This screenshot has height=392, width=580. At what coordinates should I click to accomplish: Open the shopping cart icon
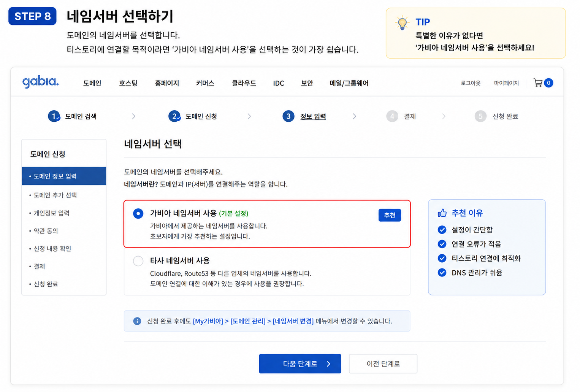538,83
